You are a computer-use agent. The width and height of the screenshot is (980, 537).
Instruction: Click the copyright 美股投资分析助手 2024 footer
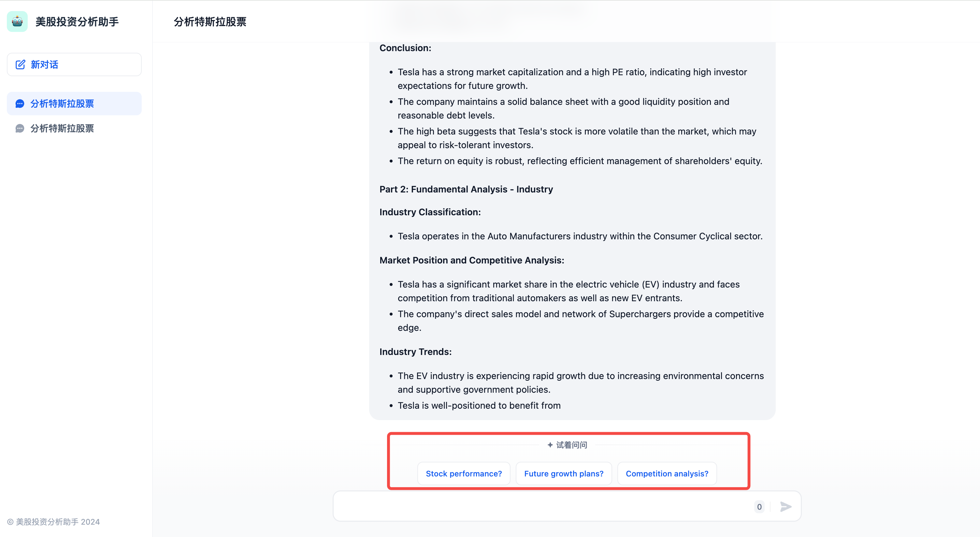pos(54,522)
